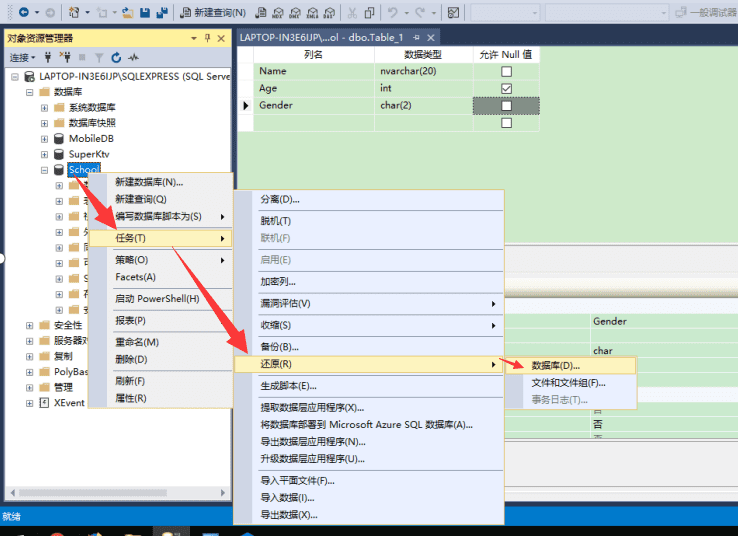Click the nvarchar(20) data type cell
738x536 pixels.
click(x=424, y=71)
